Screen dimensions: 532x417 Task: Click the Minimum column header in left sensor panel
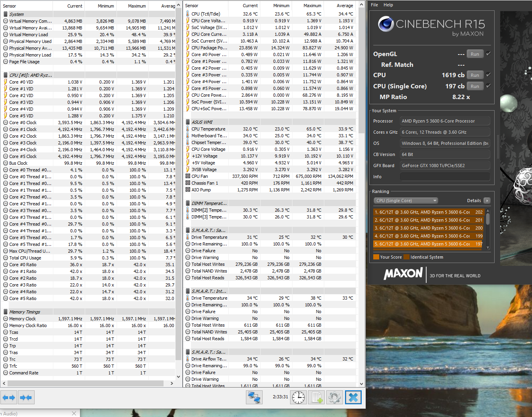pyautogui.click(x=100, y=6)
